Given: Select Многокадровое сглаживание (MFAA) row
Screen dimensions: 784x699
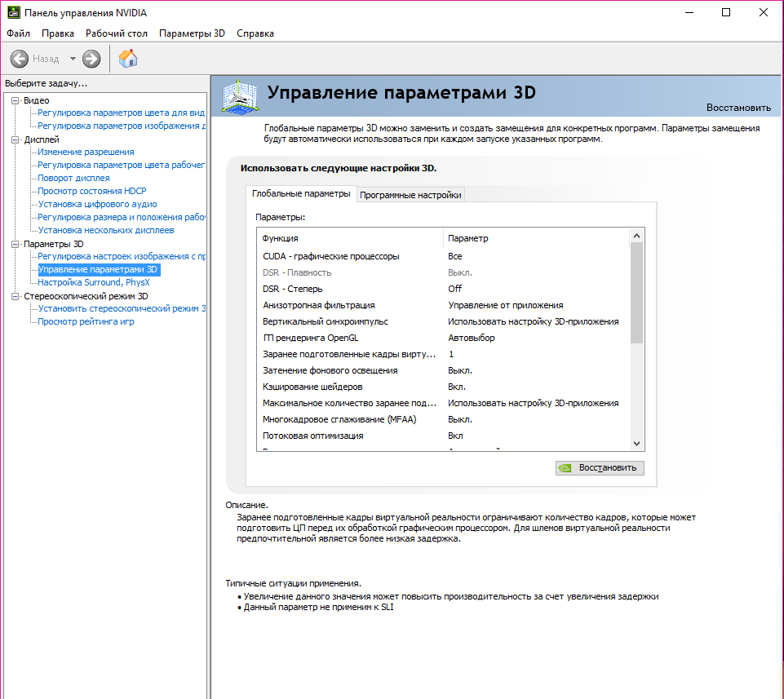Looking at the screenshot, I should (442, 419).
